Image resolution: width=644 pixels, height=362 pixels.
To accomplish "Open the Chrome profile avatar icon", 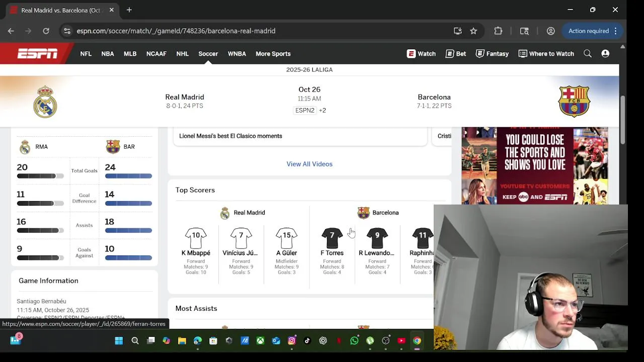I will (551, 31).
